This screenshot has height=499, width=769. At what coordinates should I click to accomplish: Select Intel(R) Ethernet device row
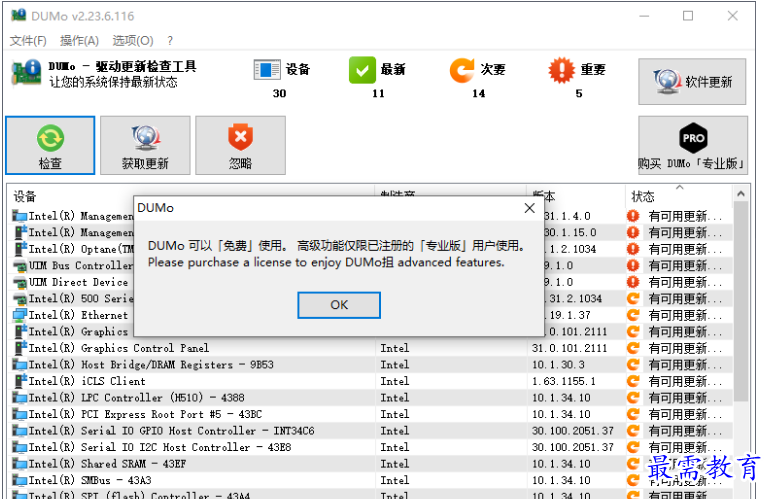pos(72,315)
